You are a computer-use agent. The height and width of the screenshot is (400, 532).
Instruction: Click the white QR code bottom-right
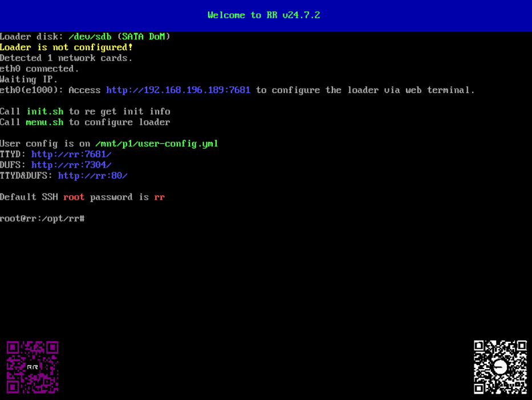pos(500,367)
